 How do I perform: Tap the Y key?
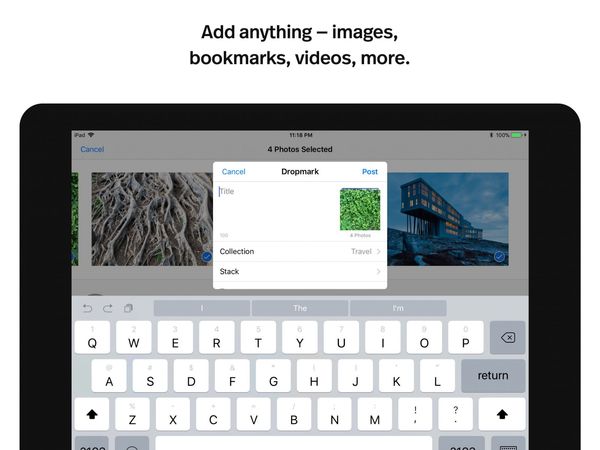pos(300,338)
